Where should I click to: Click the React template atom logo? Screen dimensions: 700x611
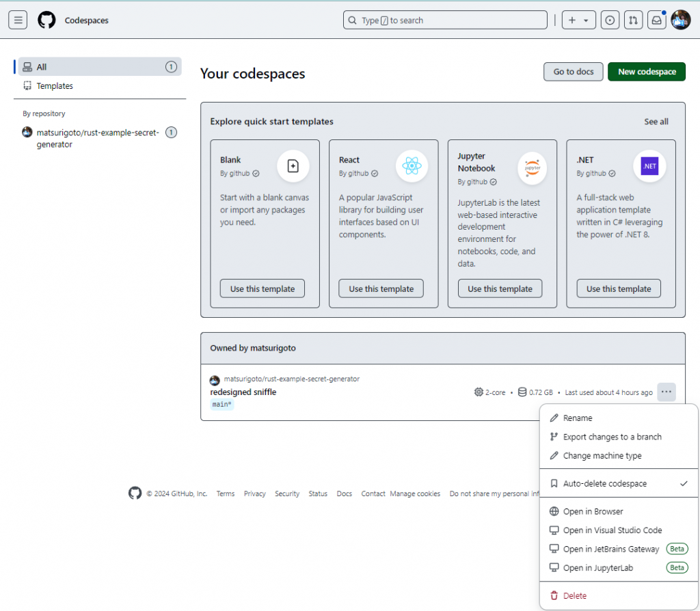click(x=412, y=166)
